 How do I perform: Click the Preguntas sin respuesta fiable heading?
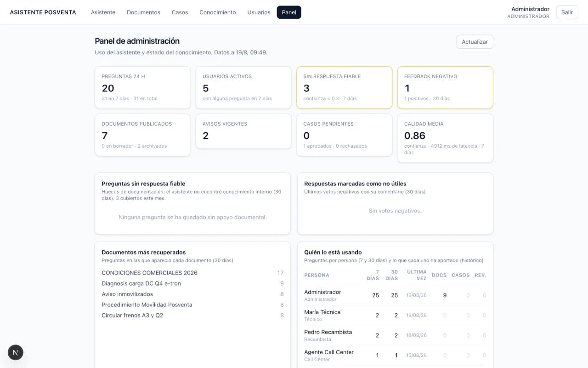[x=143, y=184]
